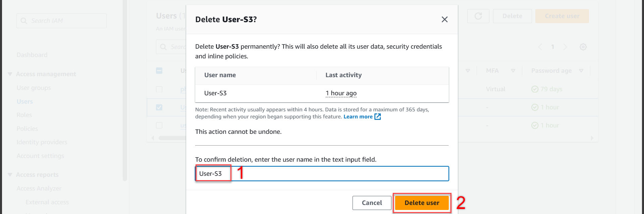The image size is (644, 214).
Task: Sort by the MFA column arrow
Action: tap(513, 71)
